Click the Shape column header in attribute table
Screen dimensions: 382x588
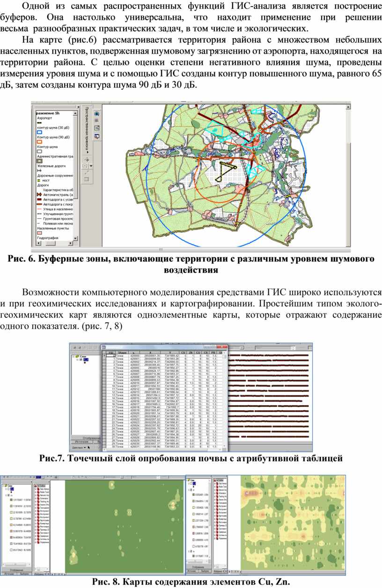(x=122, y=352)
